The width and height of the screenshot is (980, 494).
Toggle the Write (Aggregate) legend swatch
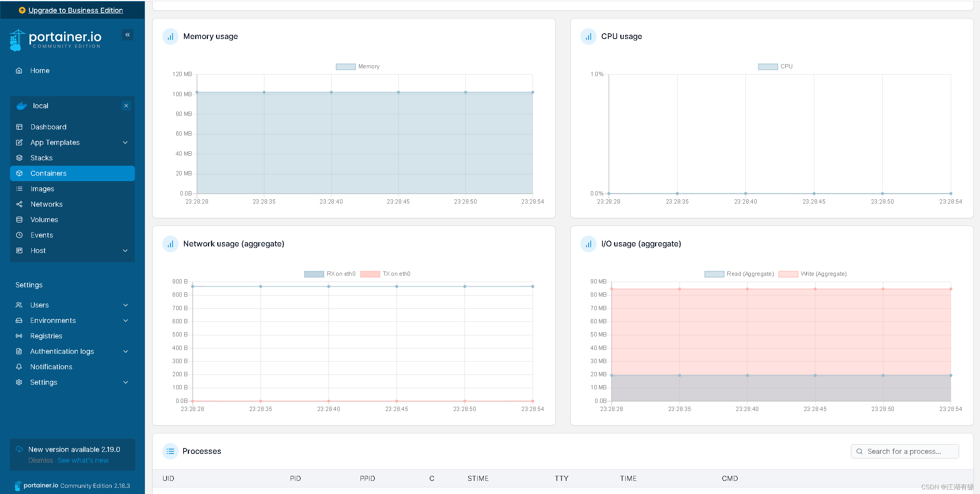[788, 274]
